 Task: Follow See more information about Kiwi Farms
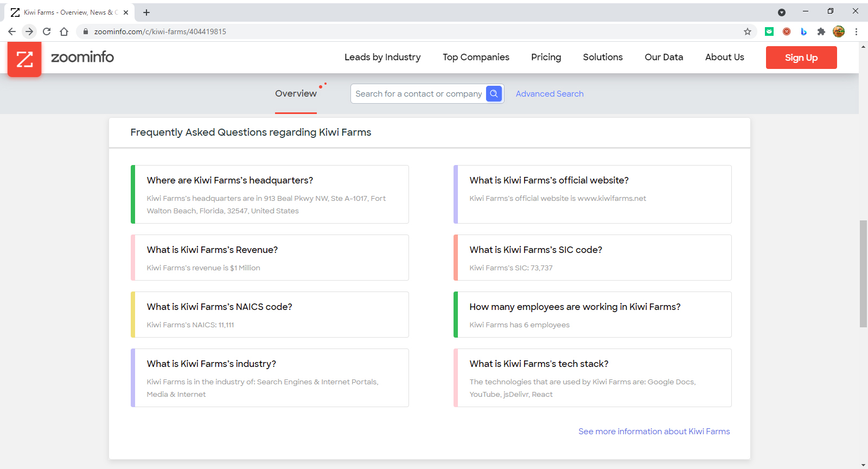(654, 432)
